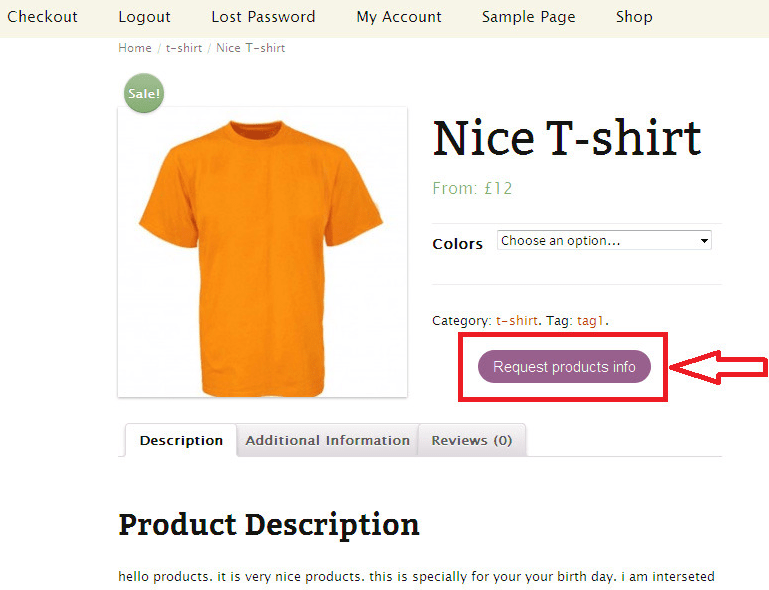Open the Checkout menu item

42,17
